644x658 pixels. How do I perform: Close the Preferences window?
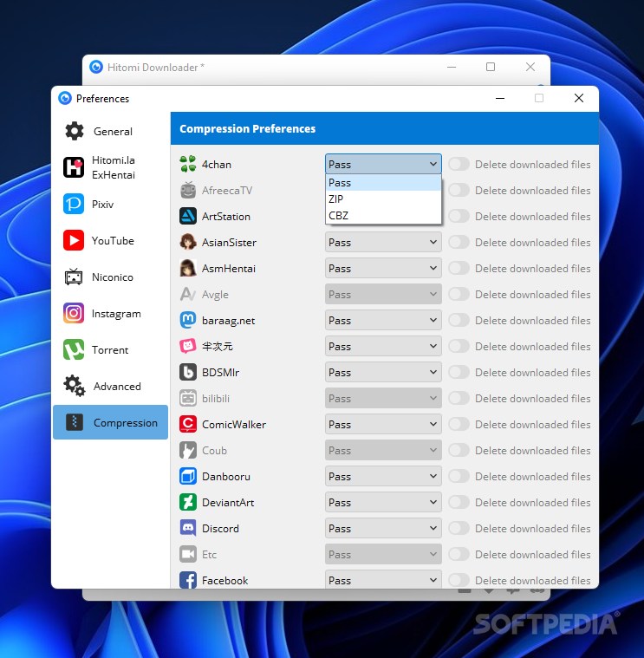pos(578,98)
